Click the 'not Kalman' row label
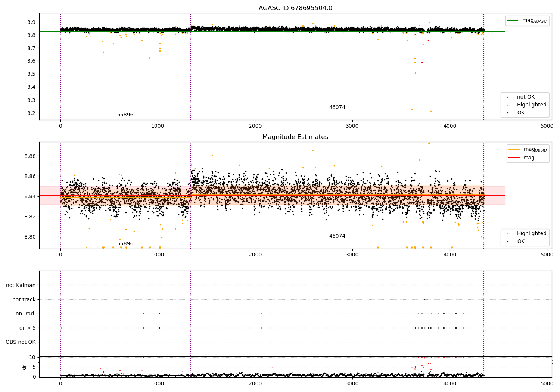The image size is (560, 392). (21, 286)
